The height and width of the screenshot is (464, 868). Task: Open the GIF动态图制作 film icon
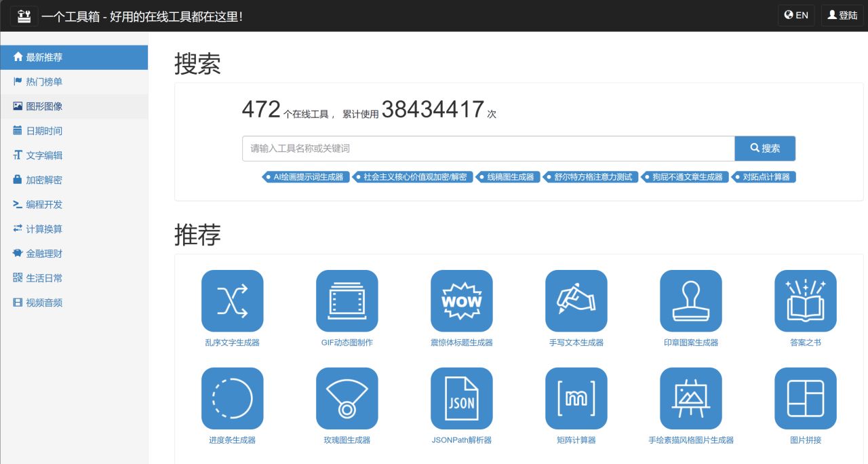(347, 301)
